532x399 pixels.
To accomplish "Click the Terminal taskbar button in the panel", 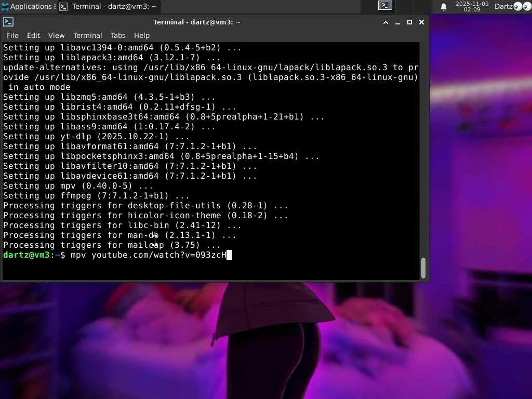I will click(x=108, y=6).
